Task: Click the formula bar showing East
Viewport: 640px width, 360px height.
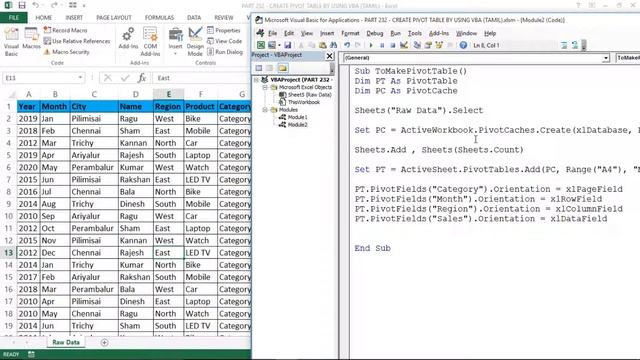Action: (202, 78)
